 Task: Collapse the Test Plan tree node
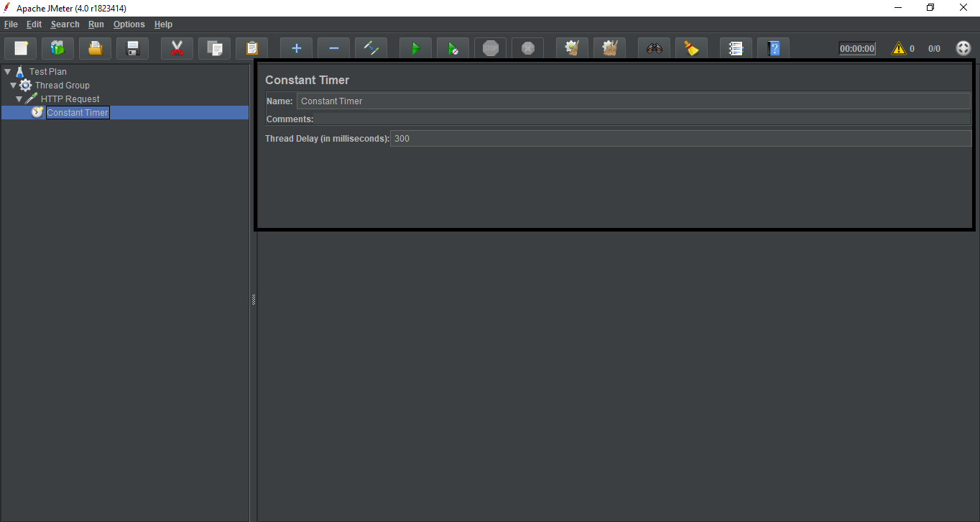pyautogui.click(x=7, y=72)
